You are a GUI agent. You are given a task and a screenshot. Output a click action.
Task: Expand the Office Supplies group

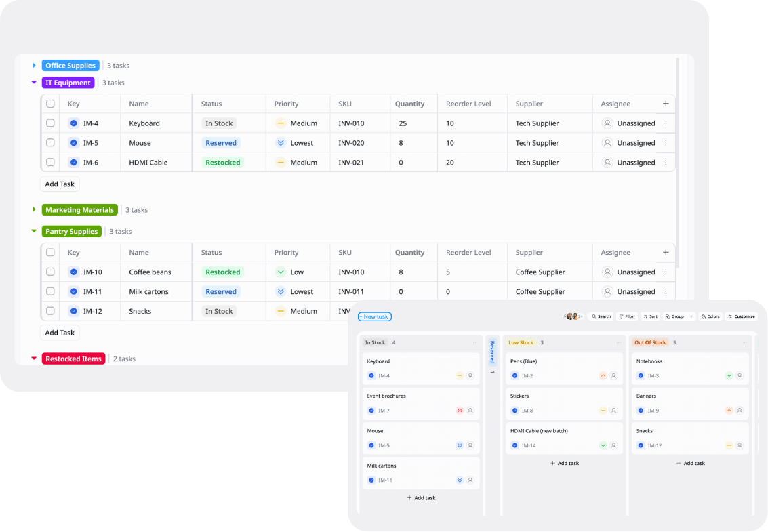[x=34, y=65]
